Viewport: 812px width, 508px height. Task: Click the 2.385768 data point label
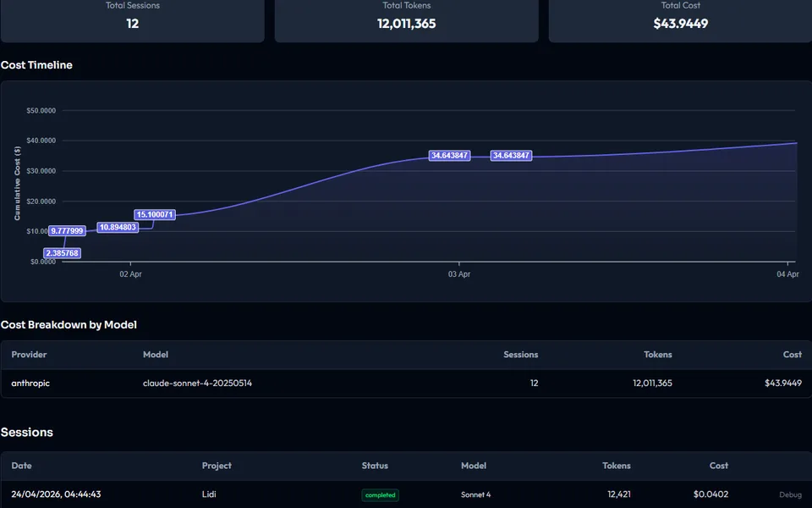[x=62, y=253]
